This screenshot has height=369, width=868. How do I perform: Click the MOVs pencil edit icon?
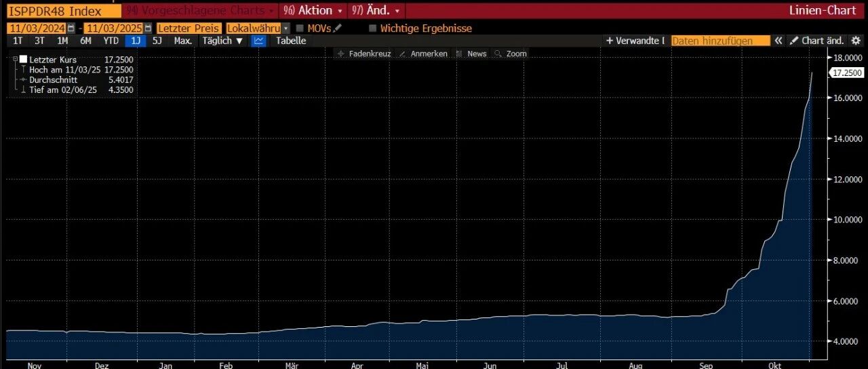pos(338,28)
